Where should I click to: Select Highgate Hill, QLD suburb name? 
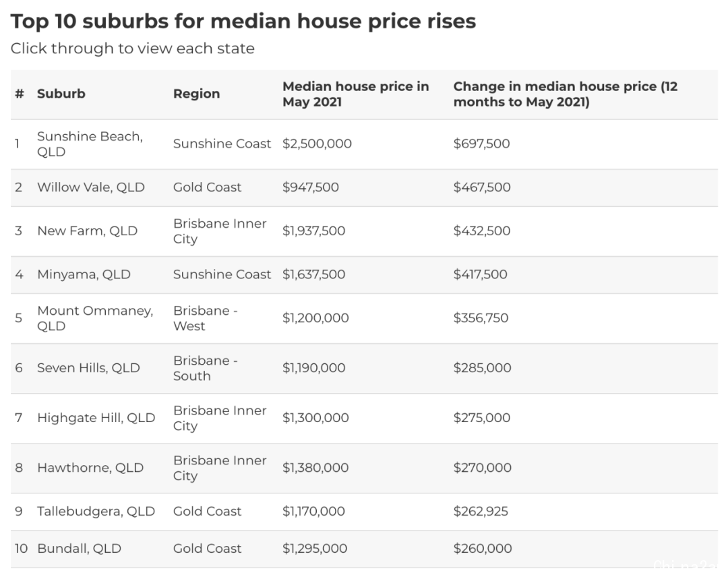tap(96, 417)
